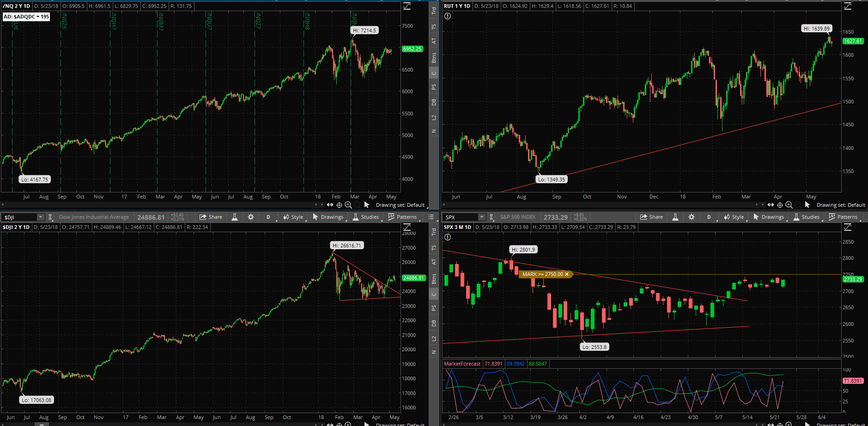
Task: Open chart settings icon on $DJI chart header
Action: (x=407, y=227)
